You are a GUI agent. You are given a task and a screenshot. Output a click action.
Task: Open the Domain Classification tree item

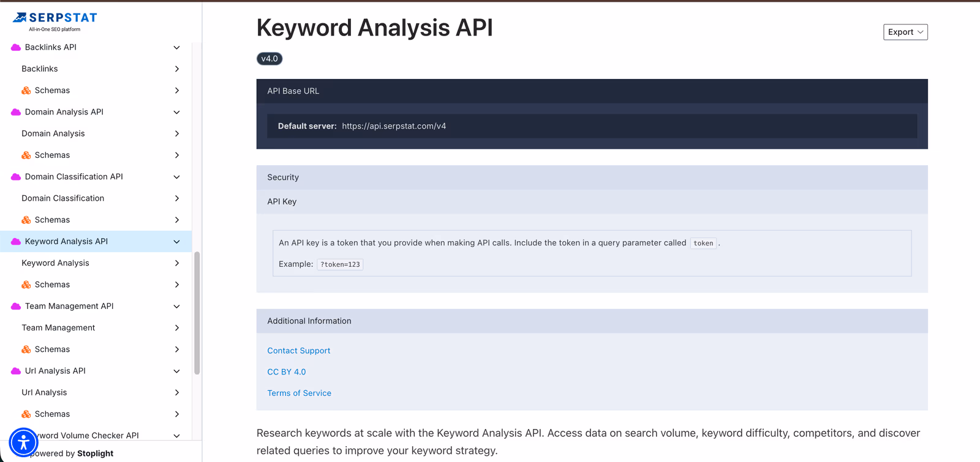click(96, 198)
